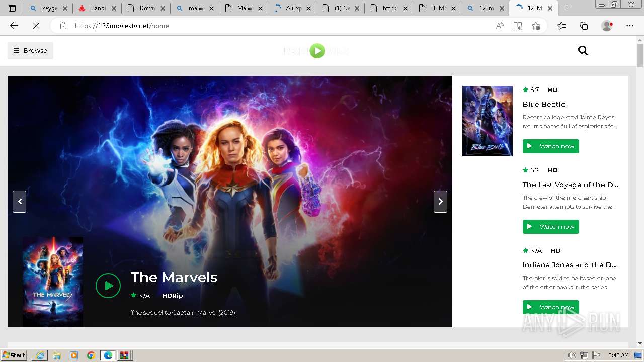Click the network tray icon

click(x=584, y=355)
